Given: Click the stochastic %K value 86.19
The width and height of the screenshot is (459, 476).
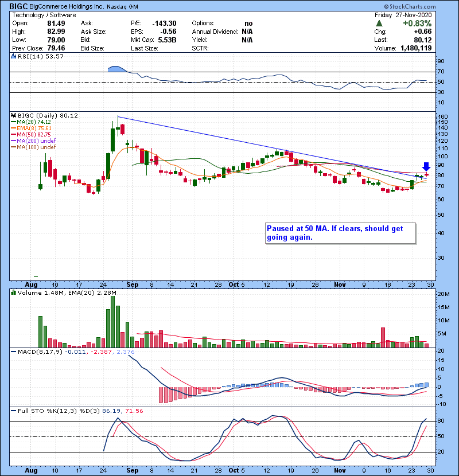Looking at the screenshot, I should coord(111,411).
